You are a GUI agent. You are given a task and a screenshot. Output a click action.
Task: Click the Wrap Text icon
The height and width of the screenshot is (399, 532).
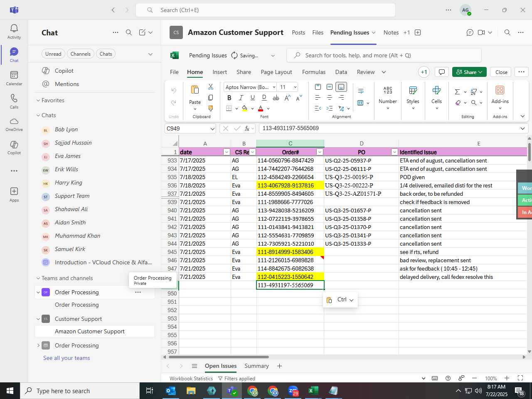(x=360, y=91)
